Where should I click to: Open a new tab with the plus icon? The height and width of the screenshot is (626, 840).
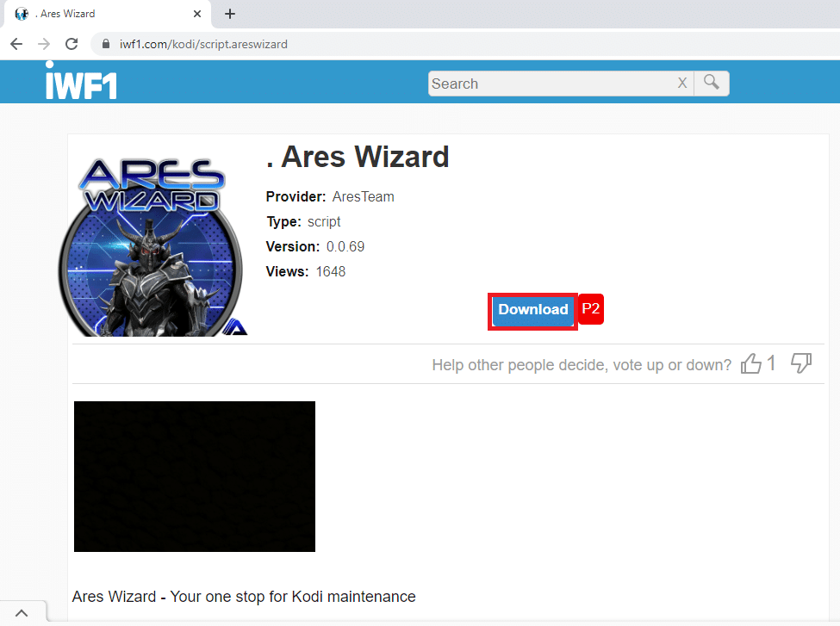[230, 14]
